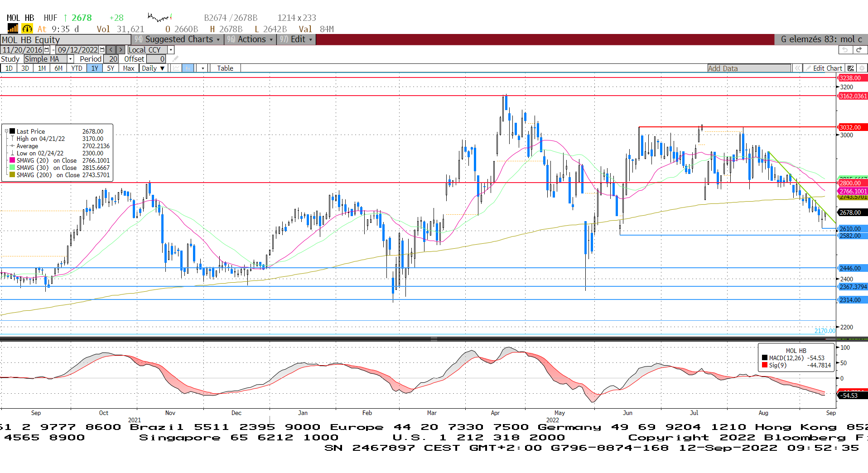Click the orange signal-bars icon near the ticker
This screenshot has width=868, height=473.
[12, 29]
